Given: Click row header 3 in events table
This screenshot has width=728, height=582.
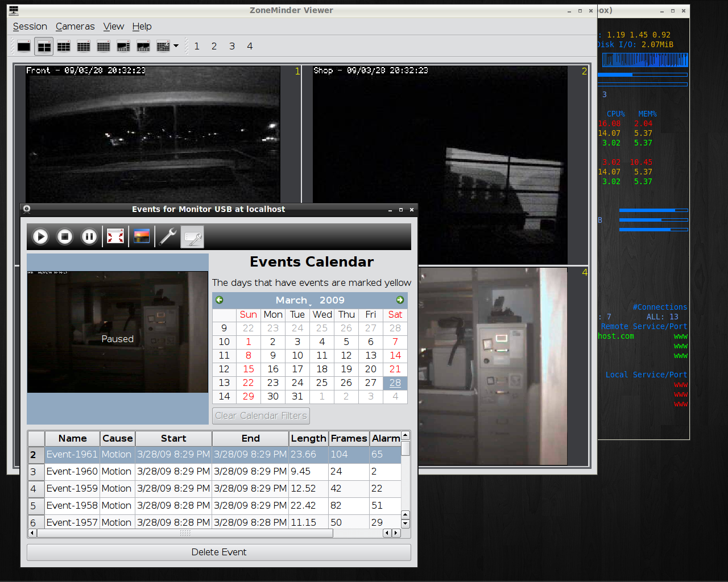Looking at the screenshot, I should point(36,472).
